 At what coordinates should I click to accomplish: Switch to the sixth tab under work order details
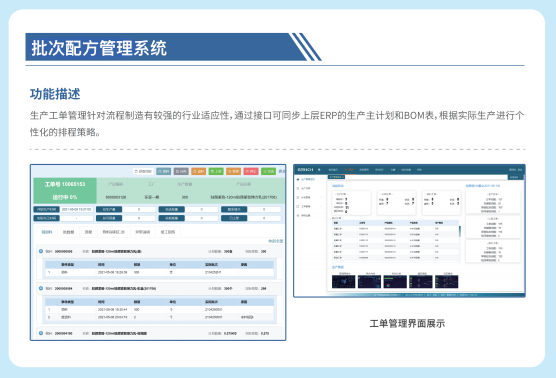tap(168, 232)
